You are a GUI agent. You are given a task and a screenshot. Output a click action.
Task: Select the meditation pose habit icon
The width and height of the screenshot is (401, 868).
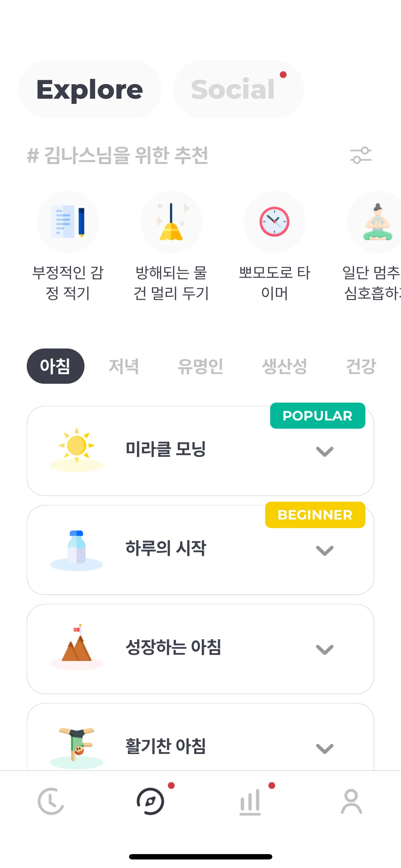[377, 222]
